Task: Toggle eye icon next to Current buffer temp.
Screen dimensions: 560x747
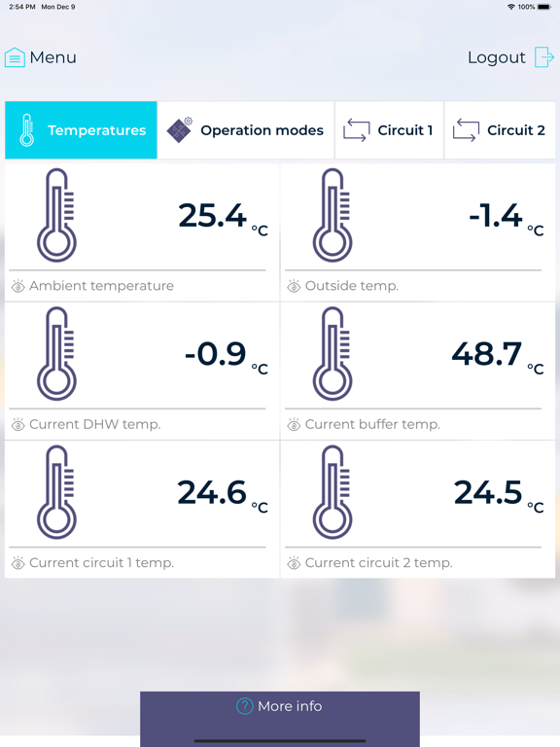Action: coord(294,424)
